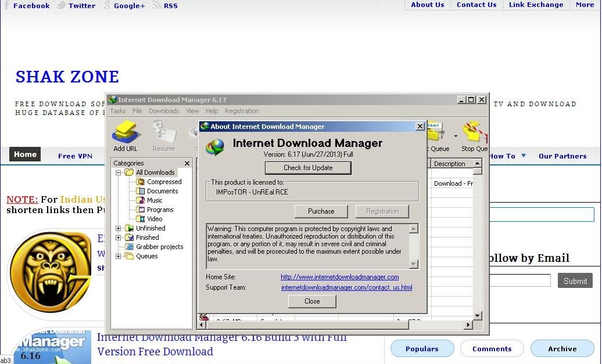This screenshot has width=602, height=364.
Task: Open the File menu
Action: tap(137, 111)
